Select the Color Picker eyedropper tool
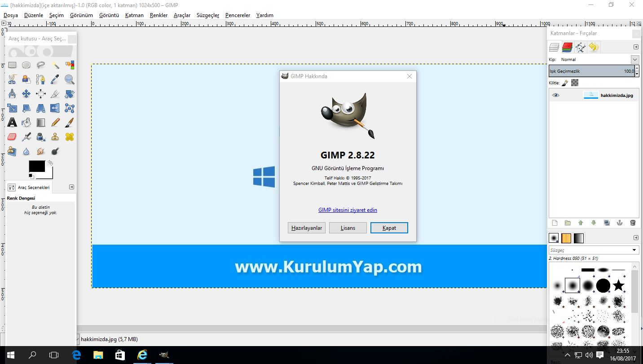Image resolution: width=643 pixels, height=364 pixels. 55,79
